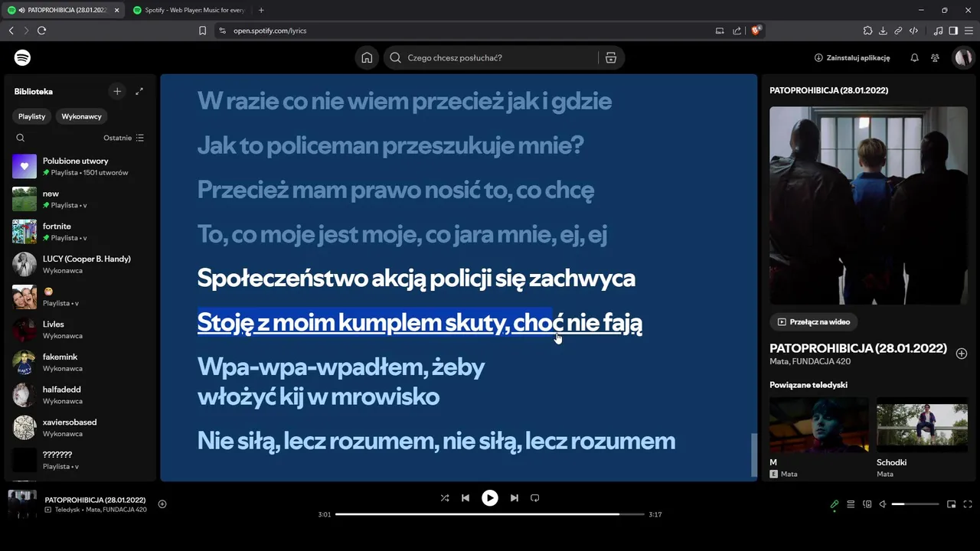980x551 pixels.
Task: Reload the page
Action: tap(41, 31)
